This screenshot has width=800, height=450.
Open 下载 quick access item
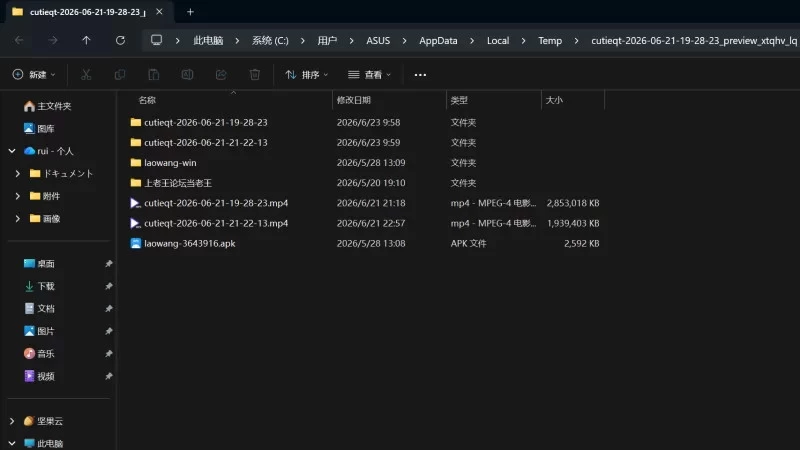click(39, 286)
